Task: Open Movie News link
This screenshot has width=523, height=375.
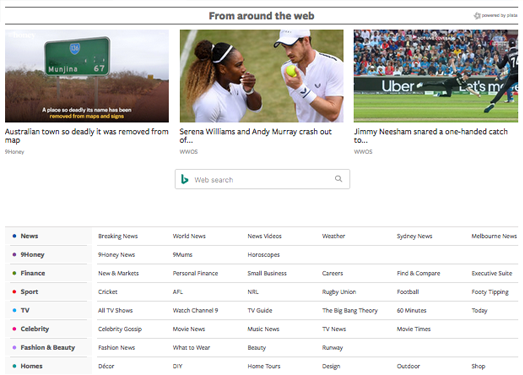Action: pyautogui.click(x=189, y=329)
